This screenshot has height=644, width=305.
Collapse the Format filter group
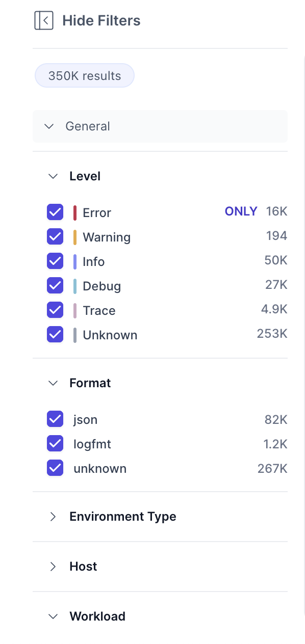pos(53,383)
